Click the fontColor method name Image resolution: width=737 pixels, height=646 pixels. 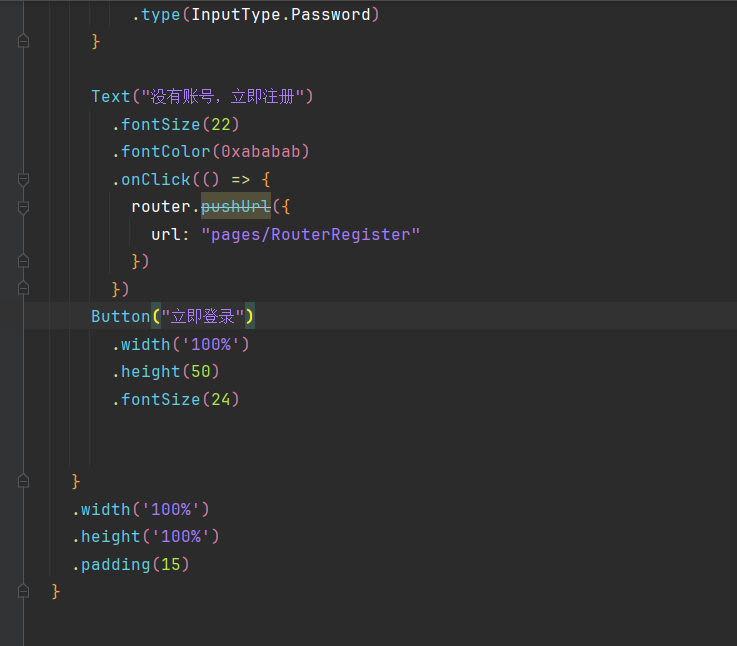tap(165, 151)
